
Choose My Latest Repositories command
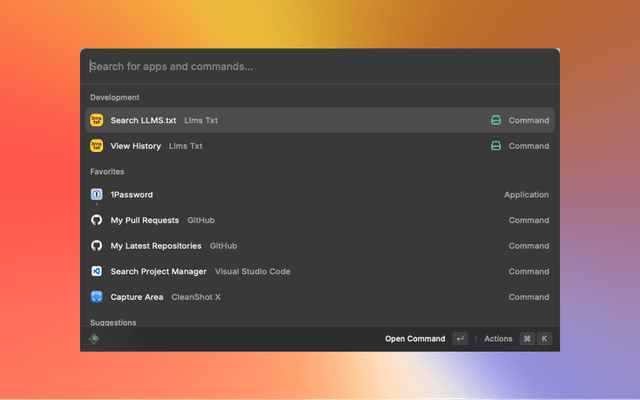point(156,246)
